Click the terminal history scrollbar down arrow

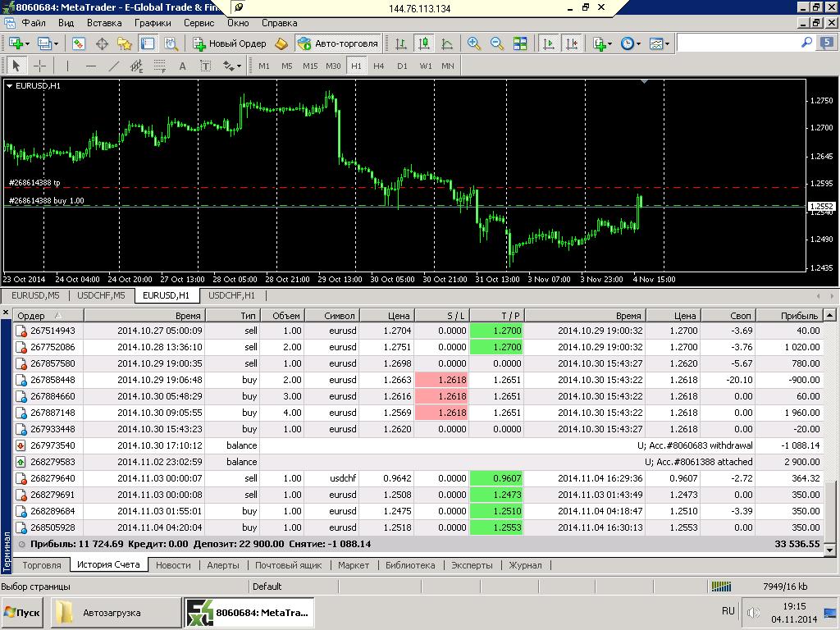tap(830, 549)
